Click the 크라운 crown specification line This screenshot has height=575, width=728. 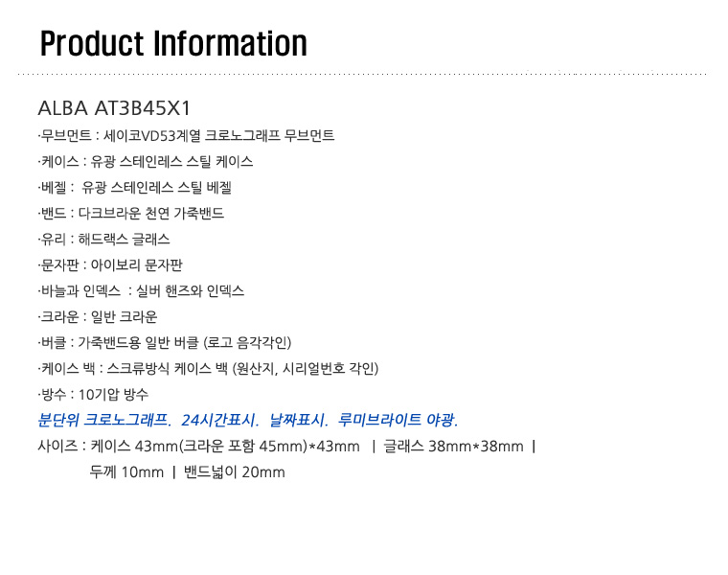point(98,317)
